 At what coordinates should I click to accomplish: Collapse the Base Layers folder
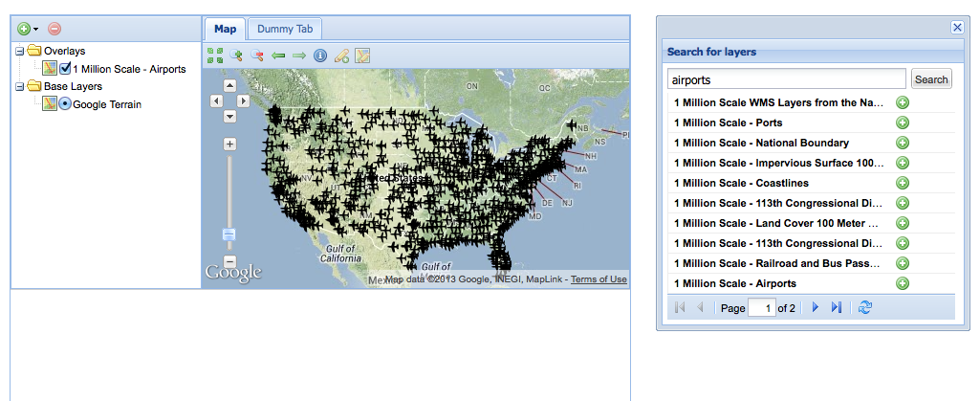coord(19,86)
